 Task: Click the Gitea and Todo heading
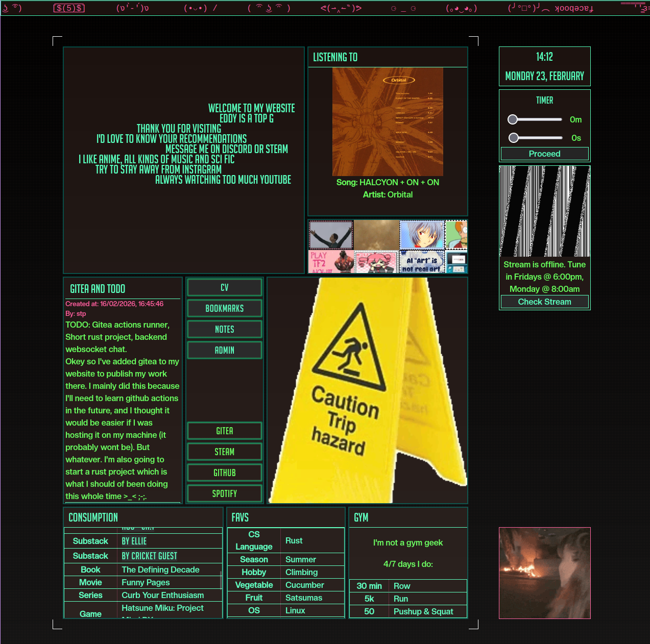[x=98, y=289]
